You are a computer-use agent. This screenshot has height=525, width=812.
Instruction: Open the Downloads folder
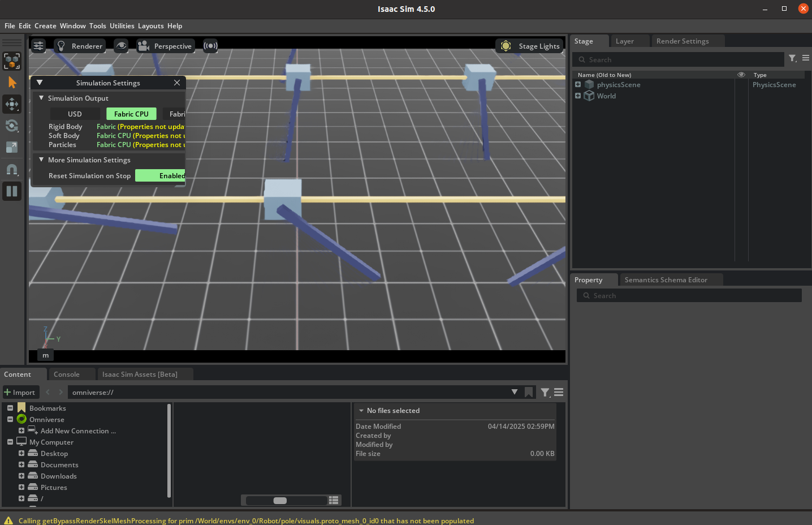[58, 476]
